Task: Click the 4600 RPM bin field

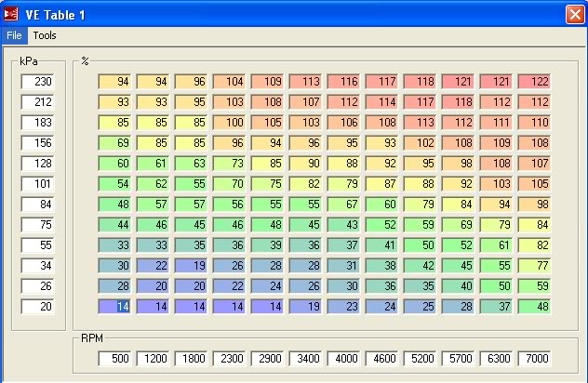Action: pyautogui.click(x=382, y=359)
